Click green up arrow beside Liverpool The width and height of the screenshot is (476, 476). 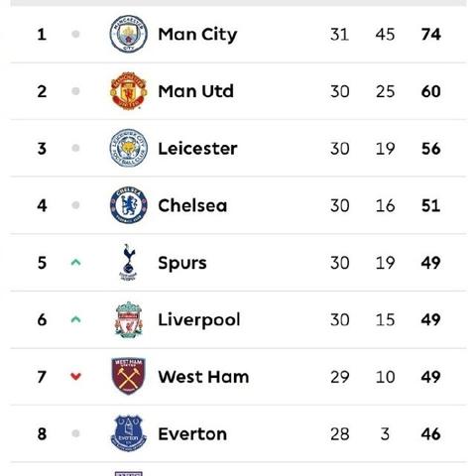75,319
